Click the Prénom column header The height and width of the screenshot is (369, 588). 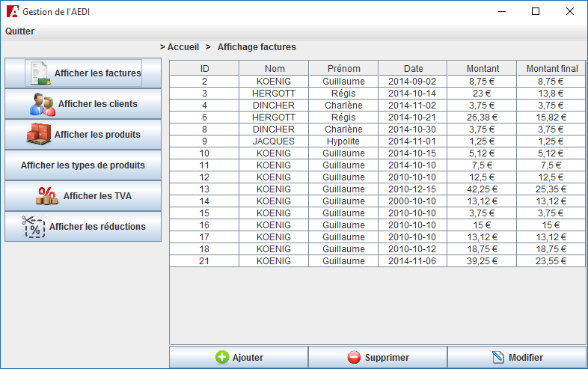point(343,69)
